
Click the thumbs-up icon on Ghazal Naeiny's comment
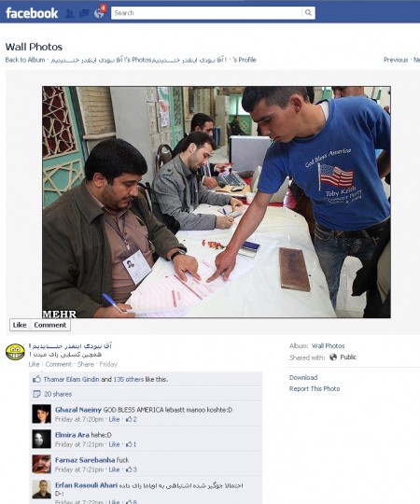tap(129, 419)
